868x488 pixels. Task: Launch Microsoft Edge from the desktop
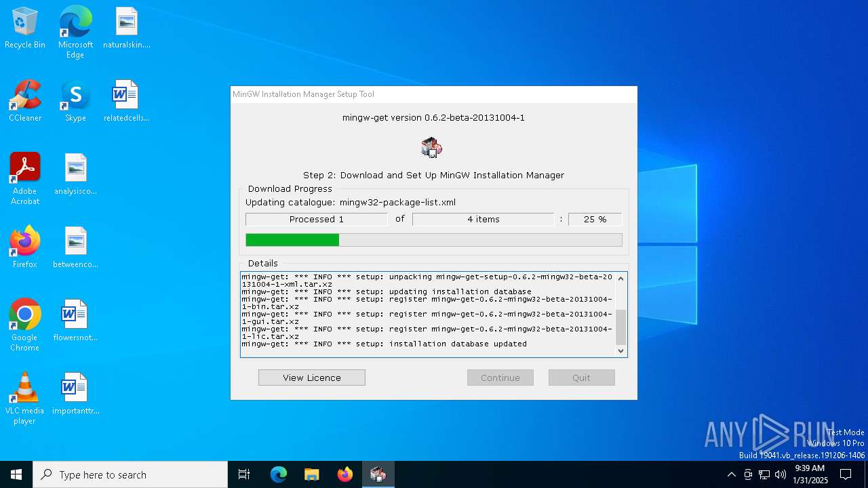[75, 33]
